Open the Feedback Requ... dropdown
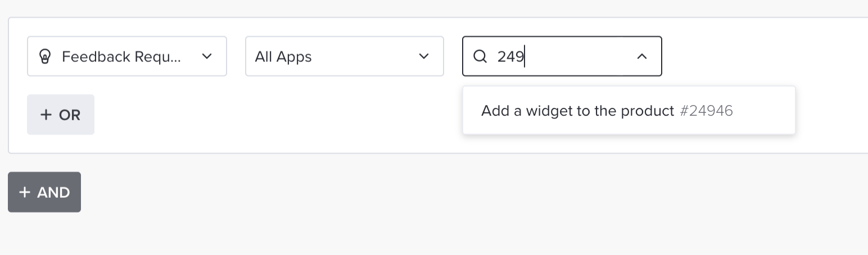The width and height of the screenshot is (868, 255). (127, 56)
